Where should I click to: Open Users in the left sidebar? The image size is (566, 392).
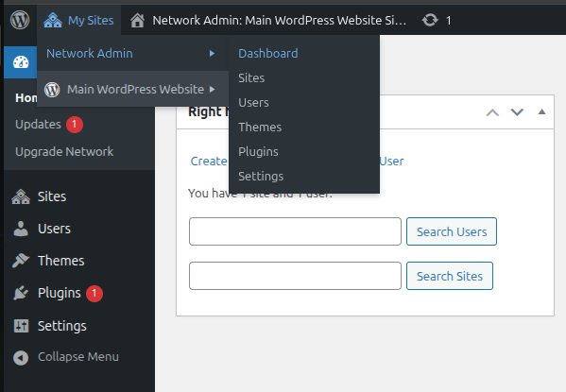[x=54, y=229]
